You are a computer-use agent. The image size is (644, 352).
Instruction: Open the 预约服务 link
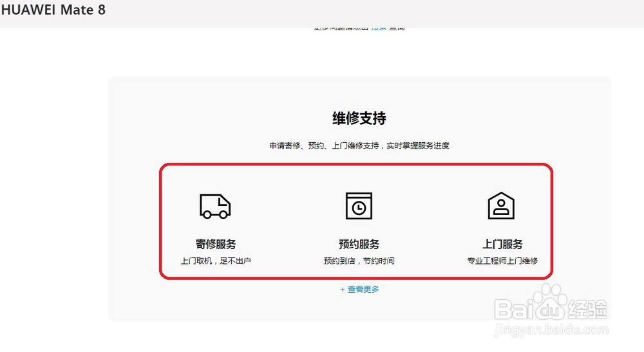359,244
